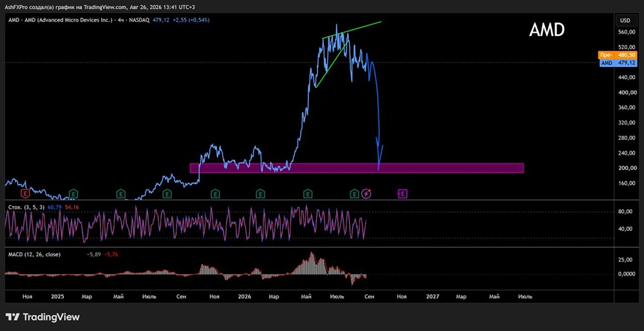The height and width of the screenshot is (331, 644).
Task: Click the 2026 label on time axis
Action: tap(245, 296)
